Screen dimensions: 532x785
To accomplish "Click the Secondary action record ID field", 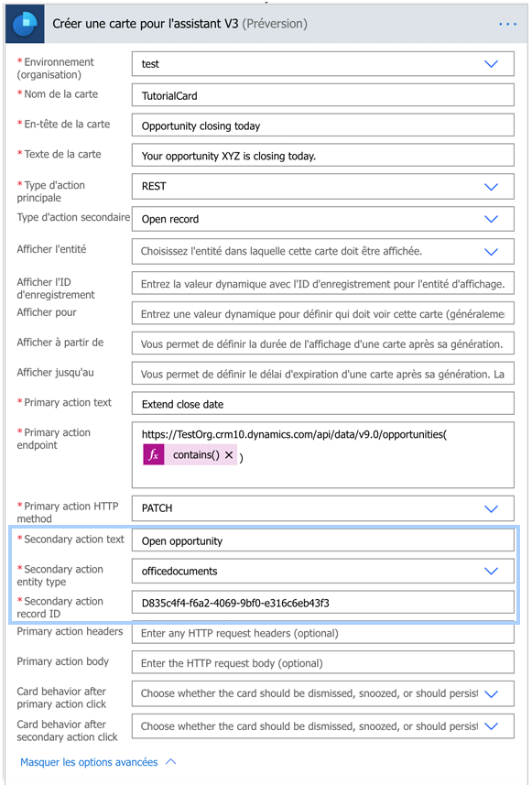I will click(x=323, y=603).
